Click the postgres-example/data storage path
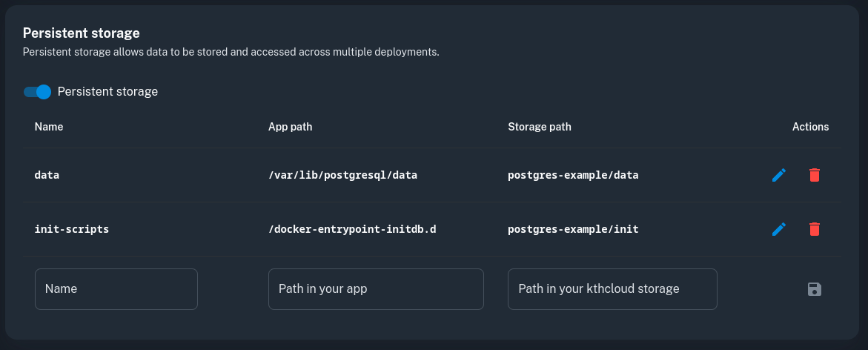 coord(573,176)
